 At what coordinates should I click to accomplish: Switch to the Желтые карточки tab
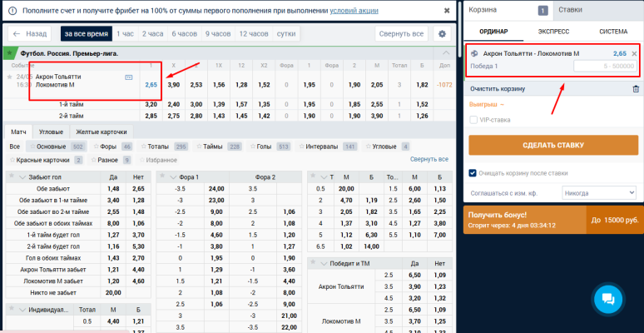[102, 132]
